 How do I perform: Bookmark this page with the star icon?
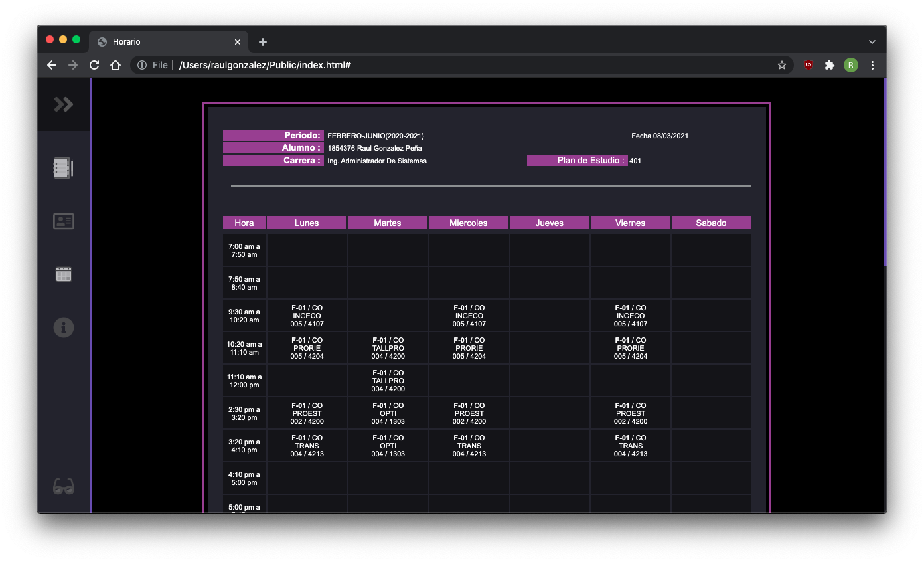coord(782,65)
